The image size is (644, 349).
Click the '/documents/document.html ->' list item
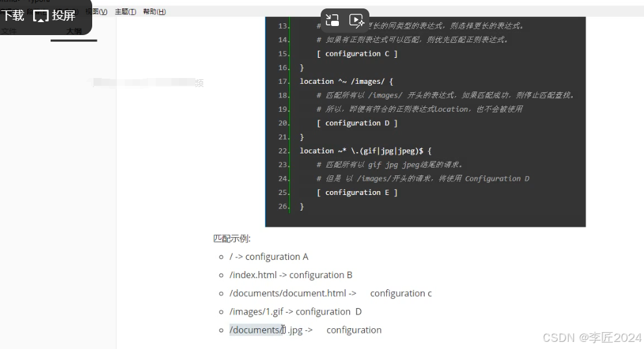point(292,294)
